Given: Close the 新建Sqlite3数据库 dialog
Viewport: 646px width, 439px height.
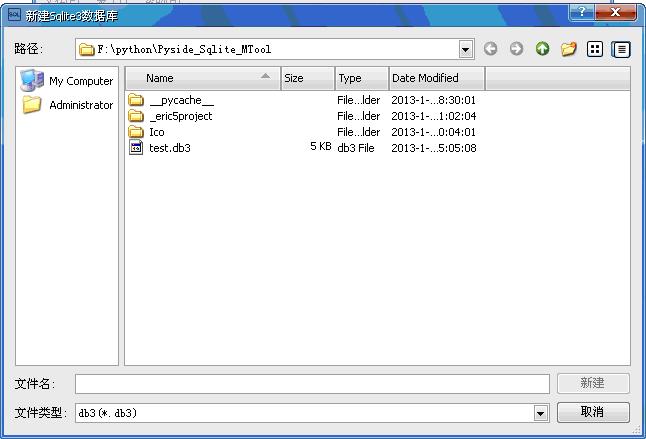Looking at the screenshot, I should coord(616,12).
